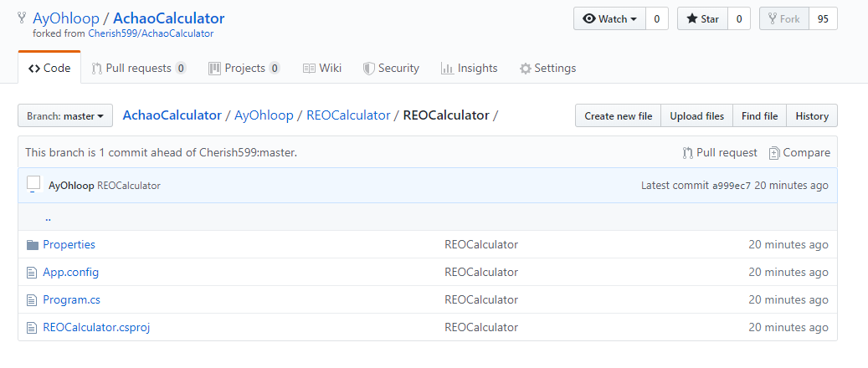Click Create new file button
Image resolution: width=868 pixels, height=368 pixels.
point(619,115)
